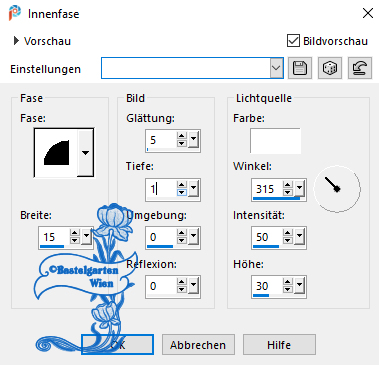Click the reset to default arrow icon
The width and height of the screenshot is (379, 365).
point(360,68)
